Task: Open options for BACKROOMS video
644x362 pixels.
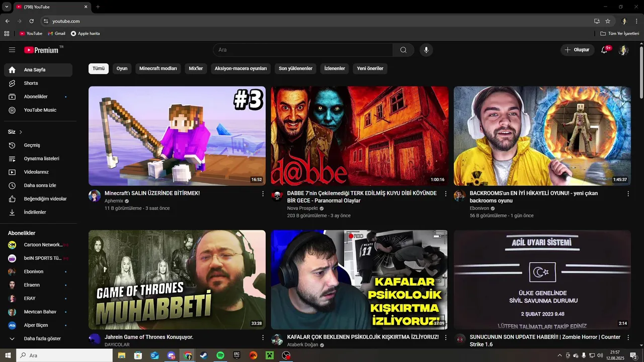Action: pos(628,194)
